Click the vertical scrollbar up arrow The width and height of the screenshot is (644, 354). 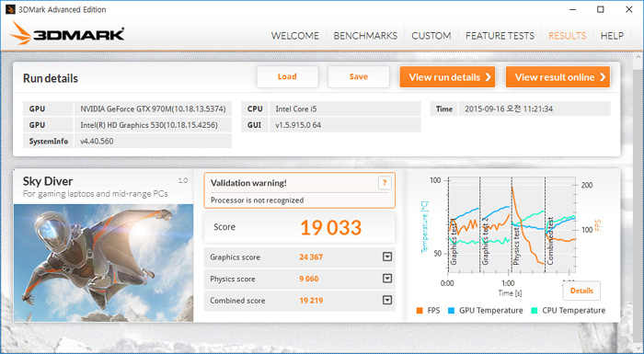[x=639, y=57]
